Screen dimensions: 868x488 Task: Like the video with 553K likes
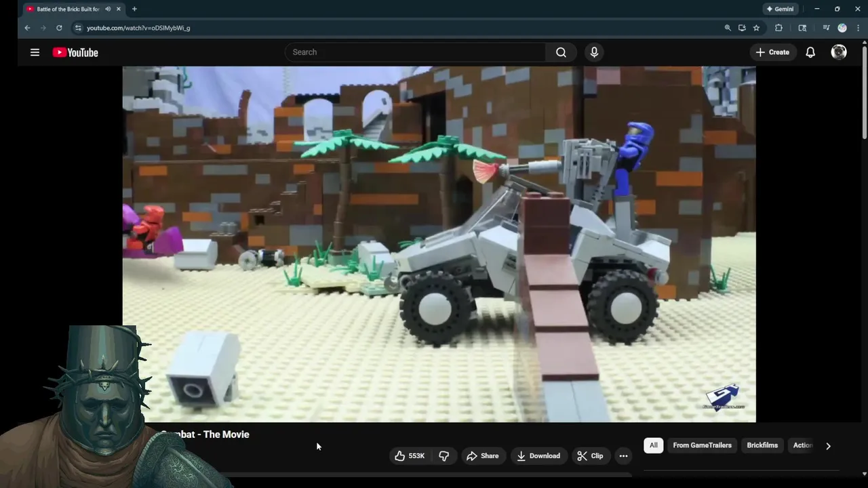410,456
